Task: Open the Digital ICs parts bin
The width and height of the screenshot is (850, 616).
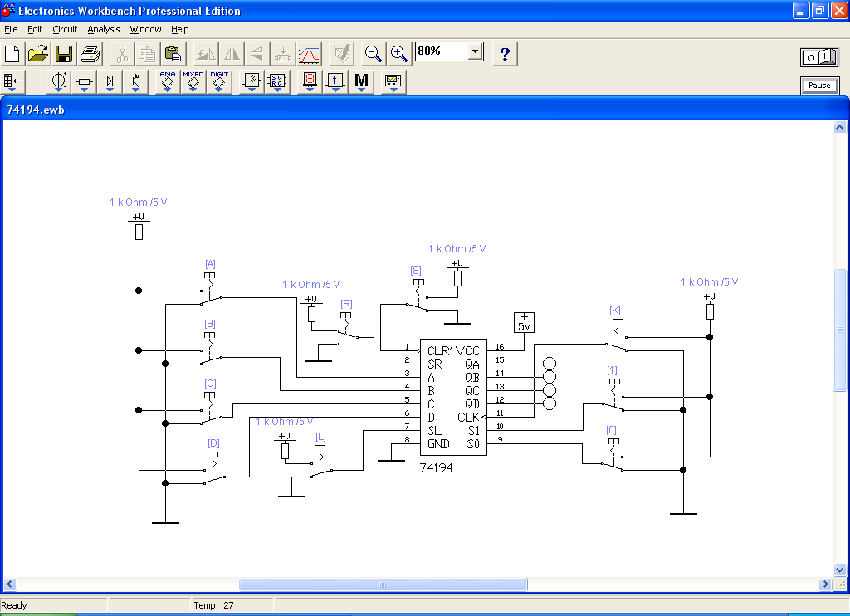Action: (x=219, y=82)
